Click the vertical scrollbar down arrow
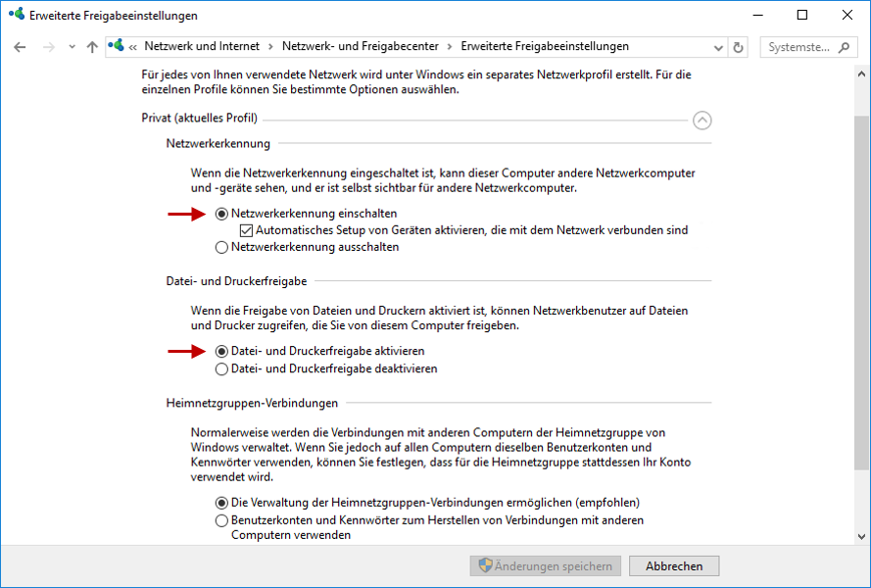 coord(861,536)
